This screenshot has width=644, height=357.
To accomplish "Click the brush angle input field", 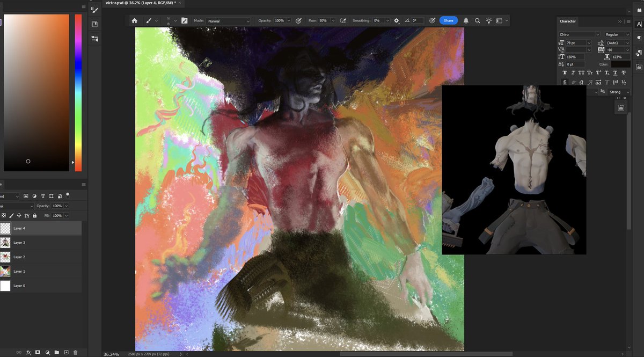I will click(x=418, y=21).
